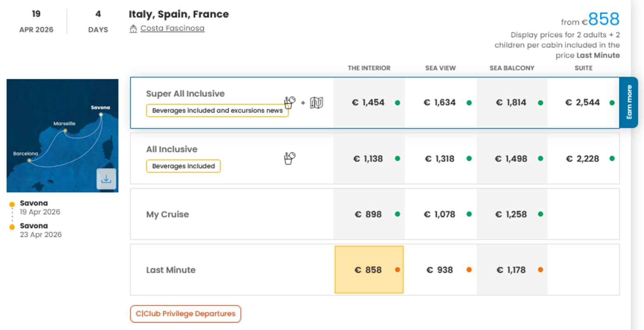Screen dimensions: 644x330
Task: Click excursions map icon in Super All Inclusive
Action: click(x=316, y=103)
